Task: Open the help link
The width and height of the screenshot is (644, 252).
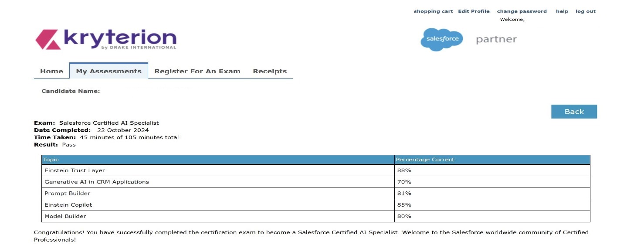Action: coord(562,11)
